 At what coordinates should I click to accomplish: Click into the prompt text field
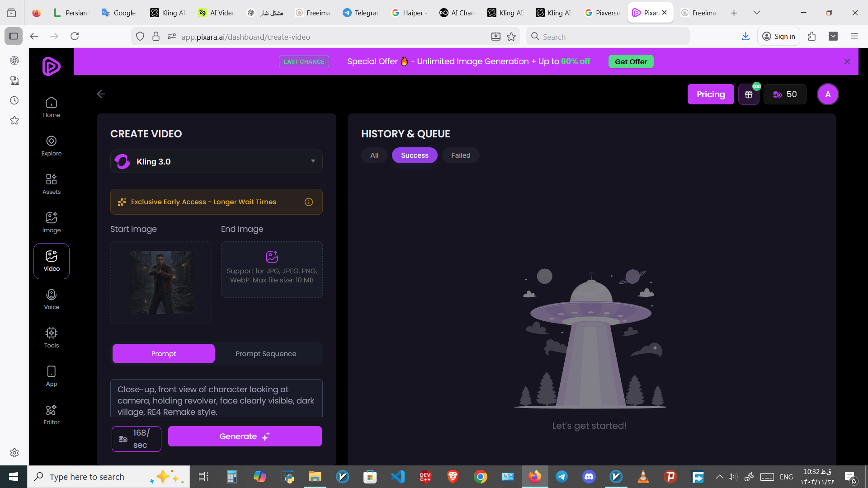tap(217, 399)
